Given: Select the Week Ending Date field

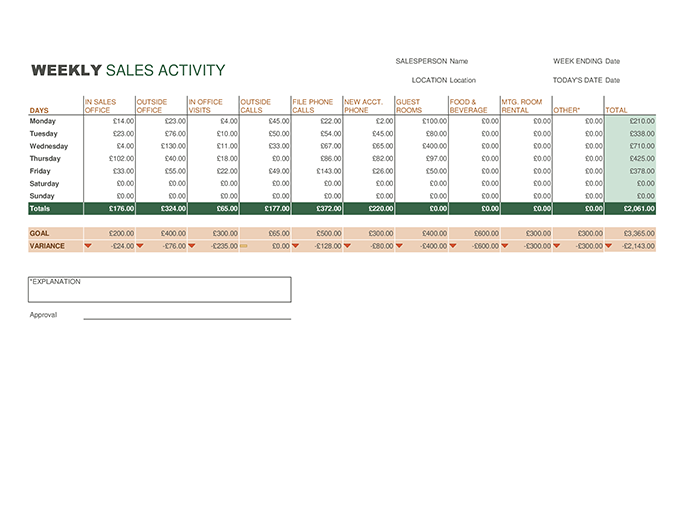Looking at the screenshot, I should pos(612,61).
